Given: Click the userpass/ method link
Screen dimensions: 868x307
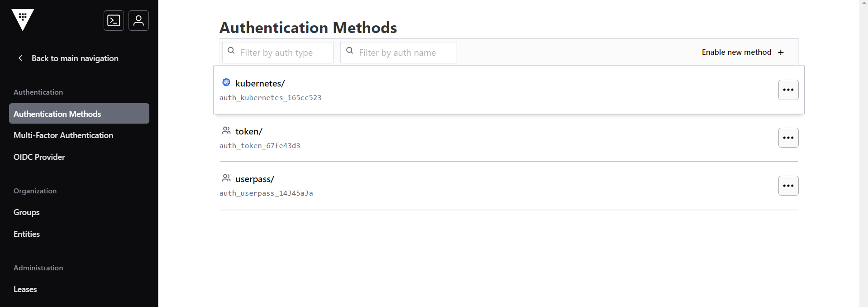Looking at the screenshot, I should click(x=255, y=179).
